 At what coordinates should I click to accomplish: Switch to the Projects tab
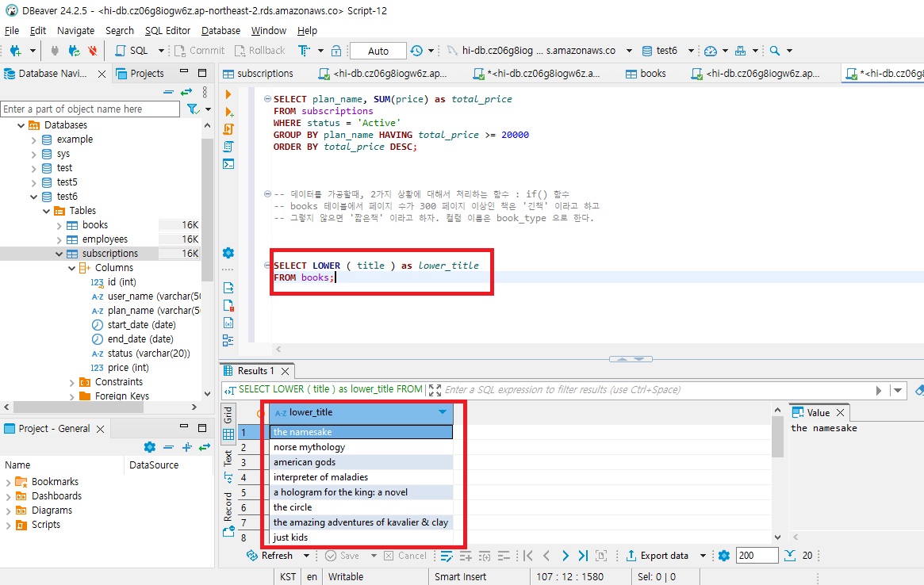(140, 74)
